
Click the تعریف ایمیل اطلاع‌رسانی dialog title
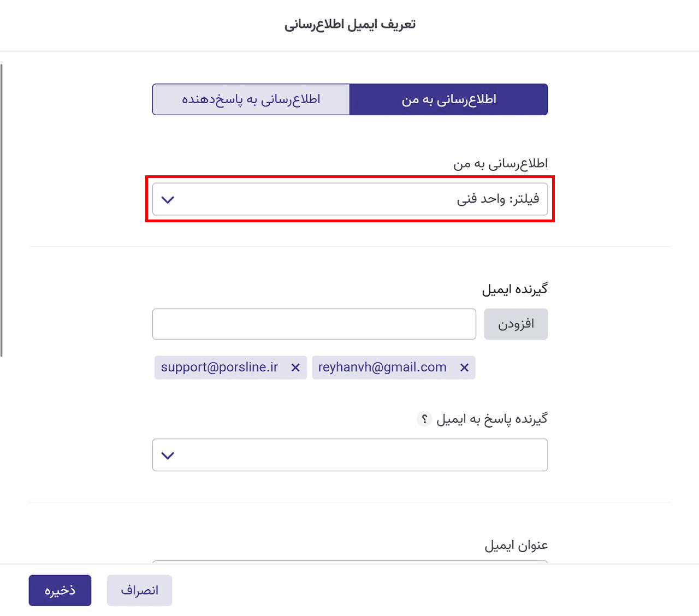coord(349,25)
